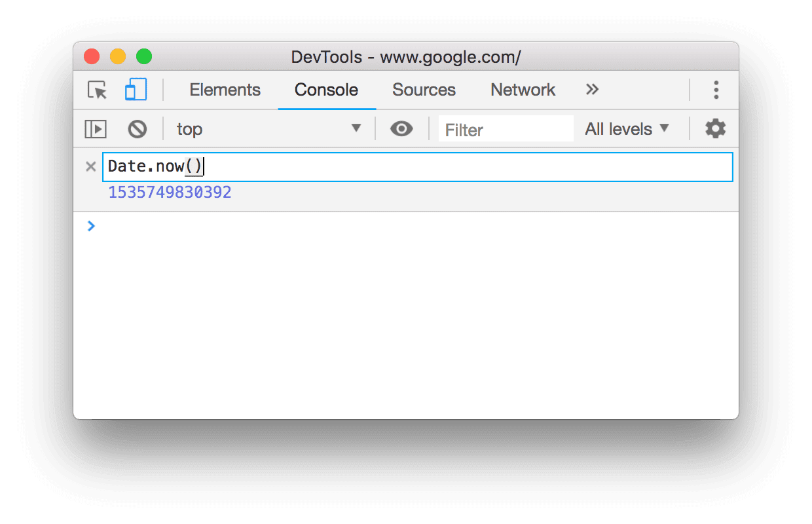Reveal more panels via the chevron

click(591, 90)
